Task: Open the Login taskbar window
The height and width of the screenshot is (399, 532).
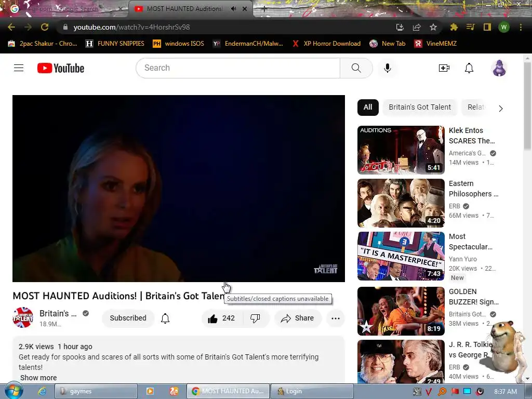Action: (x=312, y=391)
